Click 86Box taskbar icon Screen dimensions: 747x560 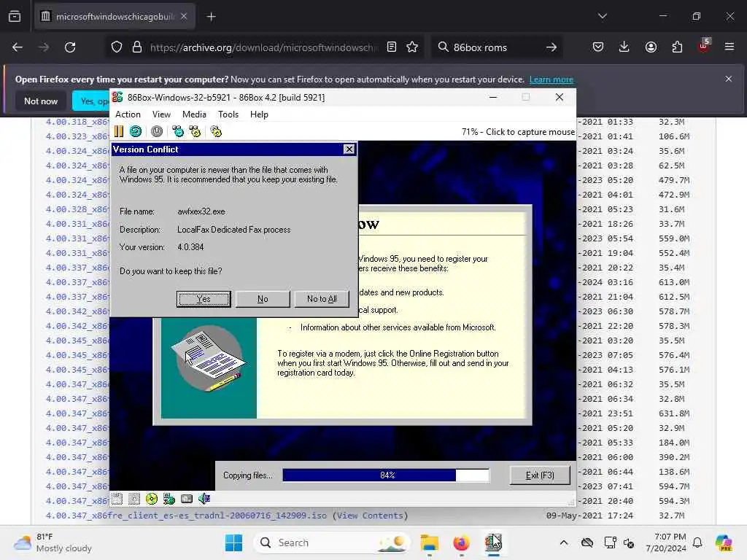pyautogui.click(x=493, y=542)
